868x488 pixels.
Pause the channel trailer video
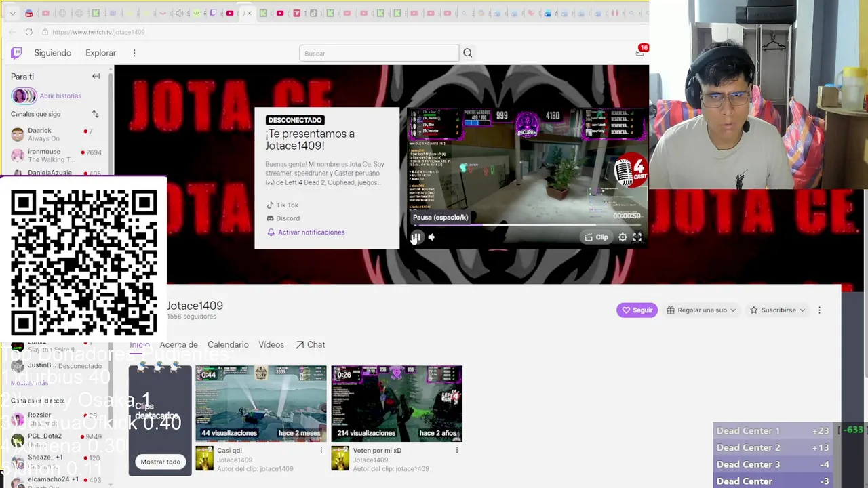(x=416, y=237)
